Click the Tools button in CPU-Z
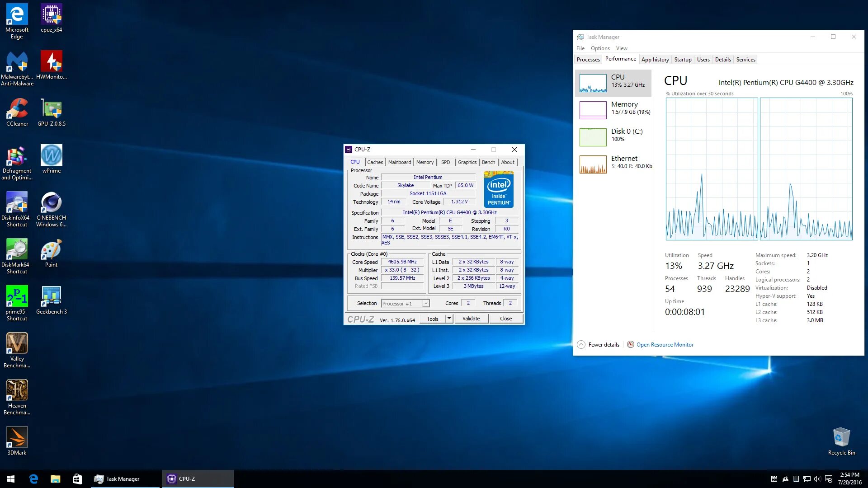 (x=433, y=319)
